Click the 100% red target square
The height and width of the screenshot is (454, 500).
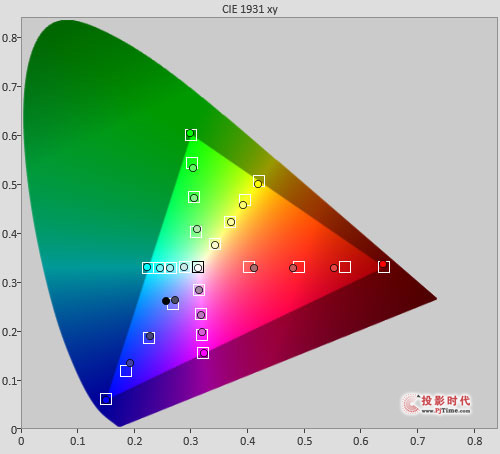[x=384, y=267]
